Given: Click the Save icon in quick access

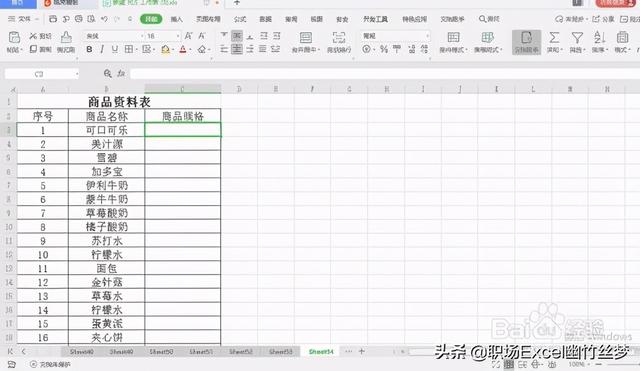Looking at the screenshot, I should click(53, 19).
